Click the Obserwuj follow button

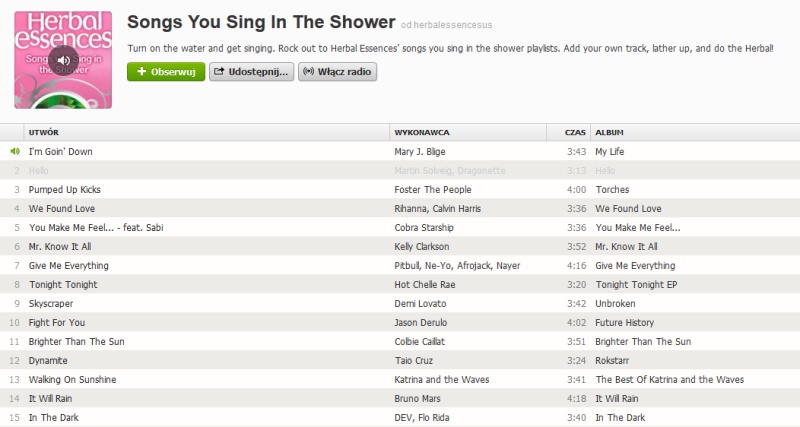[166, 72]
